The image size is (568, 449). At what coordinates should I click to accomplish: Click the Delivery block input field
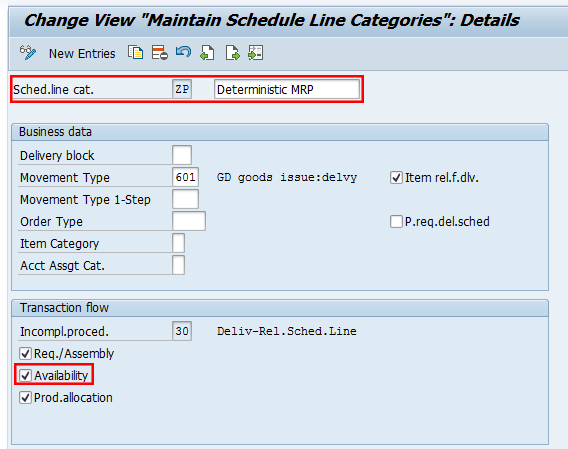point(182,155)
